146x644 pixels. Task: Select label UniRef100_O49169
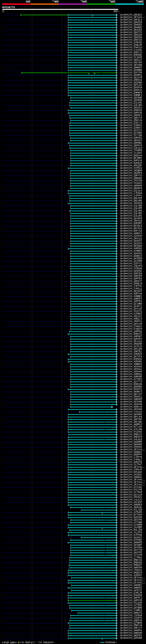tap(131, 203)
